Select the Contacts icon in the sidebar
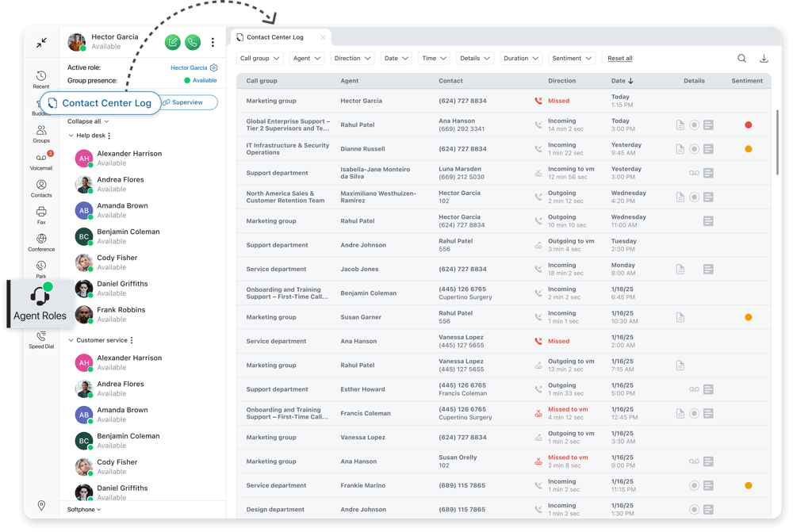 point(41,185)
